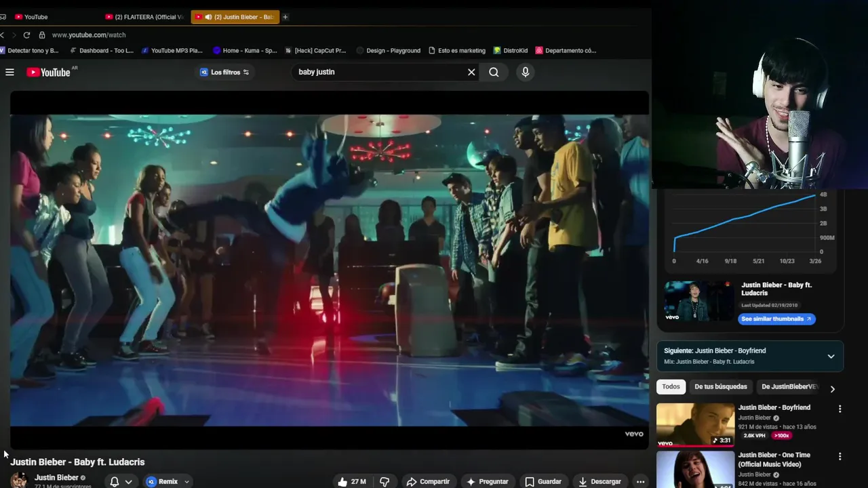Open the 'Home - Kuma - Sp...' bookmark
The height and width of the screenshot is (488, 868).
tap(245, 50)
